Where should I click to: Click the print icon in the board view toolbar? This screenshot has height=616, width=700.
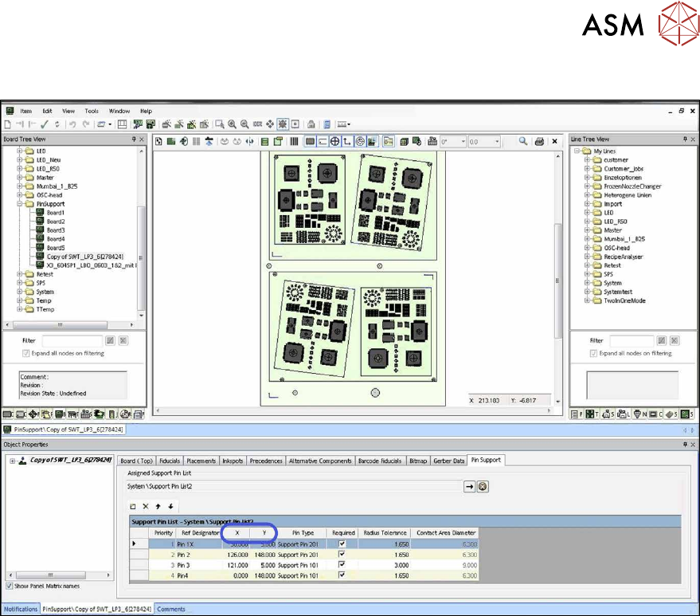click(540, 141)
